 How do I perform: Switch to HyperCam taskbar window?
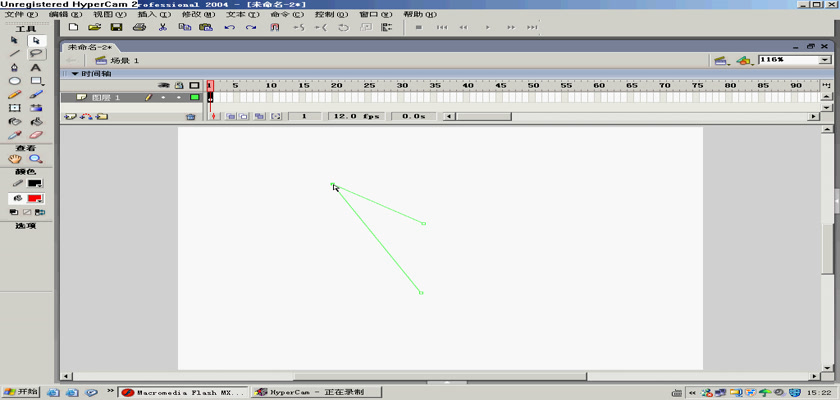click(x=316, y=392)
